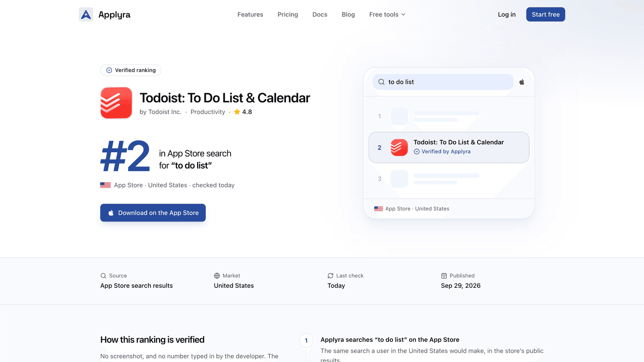Click the US flag in the card footer

pos(378,208)
